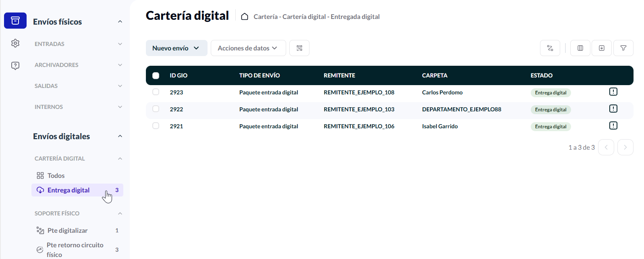Collapse the Envíos físicos section chevron
Screen dimensions: 644x259
(120, 21)
